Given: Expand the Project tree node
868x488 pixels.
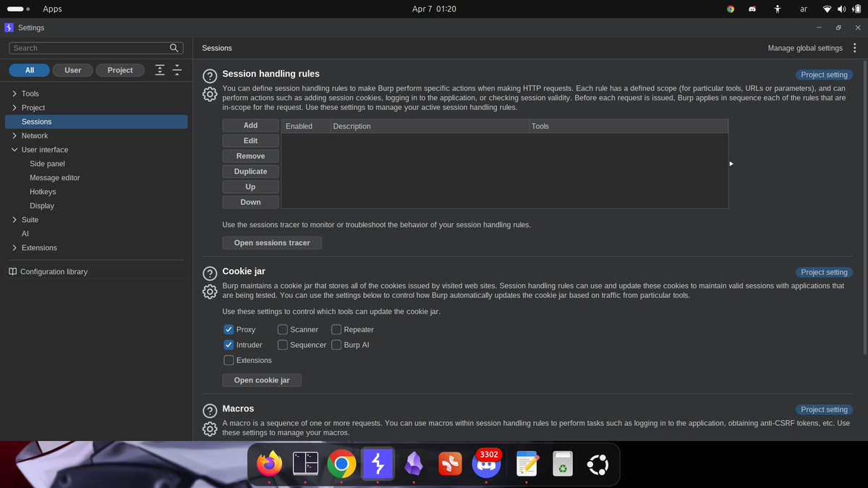Looking at the screenshot, I should point(14,108).
